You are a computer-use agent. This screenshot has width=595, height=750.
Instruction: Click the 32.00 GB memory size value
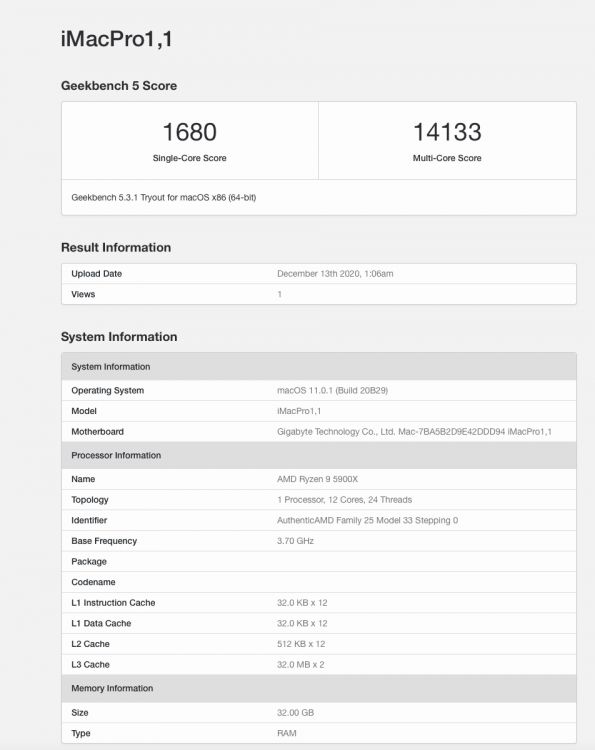(295, 712)
